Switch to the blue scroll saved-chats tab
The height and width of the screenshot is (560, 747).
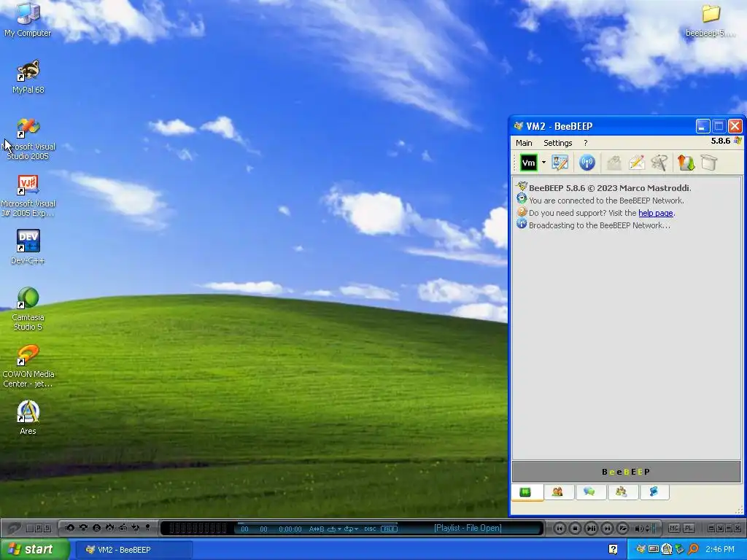click(654, 492)
